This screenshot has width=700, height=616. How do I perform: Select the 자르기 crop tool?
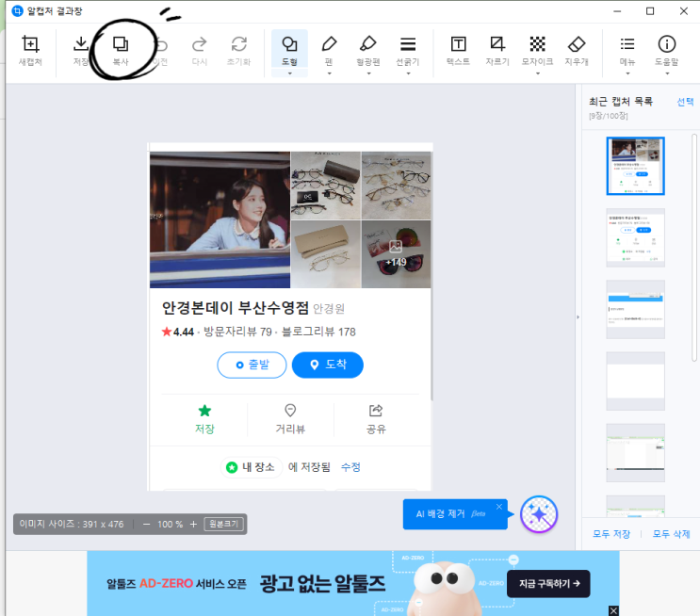(x=497, y=51)
